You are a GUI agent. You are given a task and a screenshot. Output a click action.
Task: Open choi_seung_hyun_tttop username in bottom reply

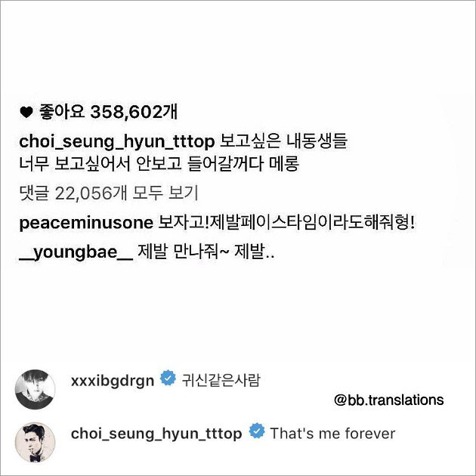tap(156, 434)
